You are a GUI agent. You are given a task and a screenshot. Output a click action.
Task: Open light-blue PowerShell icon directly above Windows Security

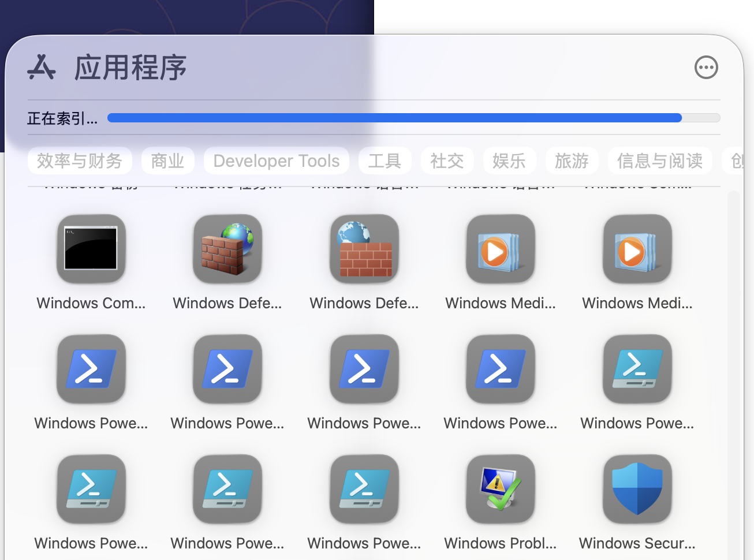[x=637, y=369]
